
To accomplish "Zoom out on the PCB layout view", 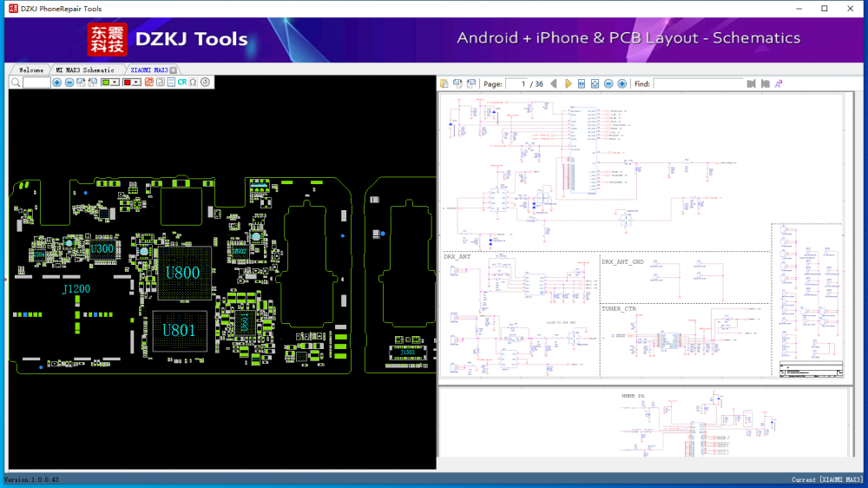I will [x=69, y=82].
